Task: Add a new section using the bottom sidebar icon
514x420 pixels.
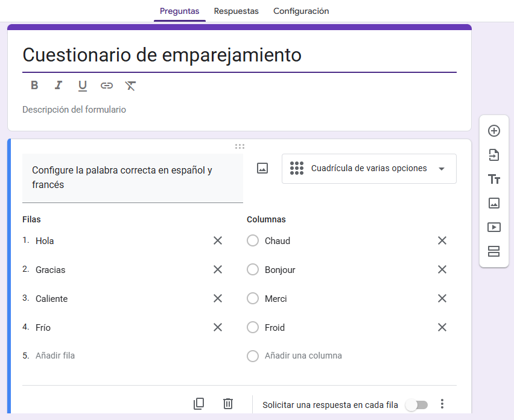Action: point(493,251)
